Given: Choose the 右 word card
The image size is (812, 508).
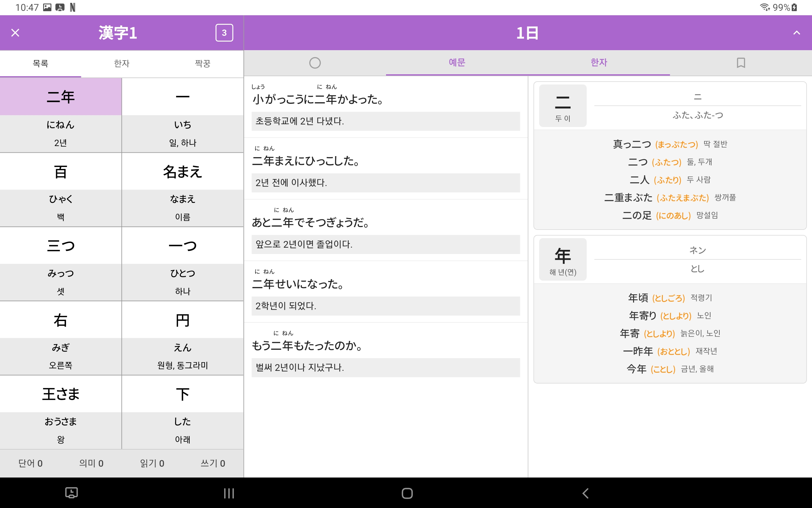Looking at the screenshot, I should [61, 338].
